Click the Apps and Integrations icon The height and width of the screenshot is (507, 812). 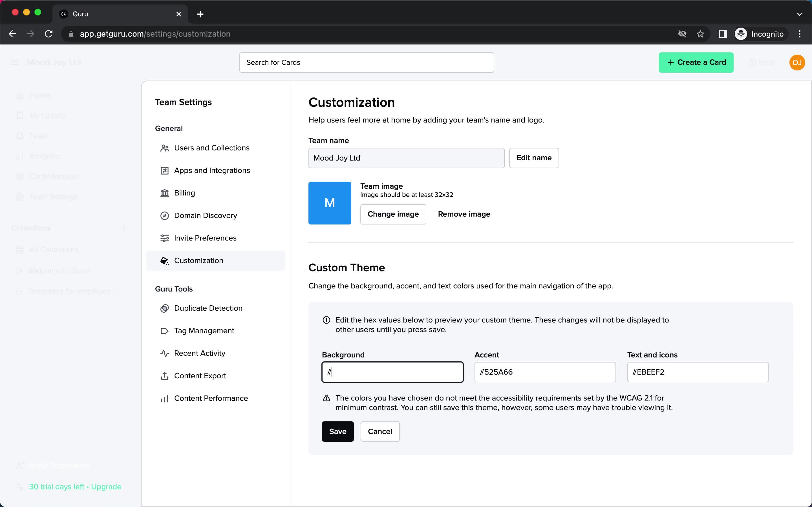click(x=164, y=170)
